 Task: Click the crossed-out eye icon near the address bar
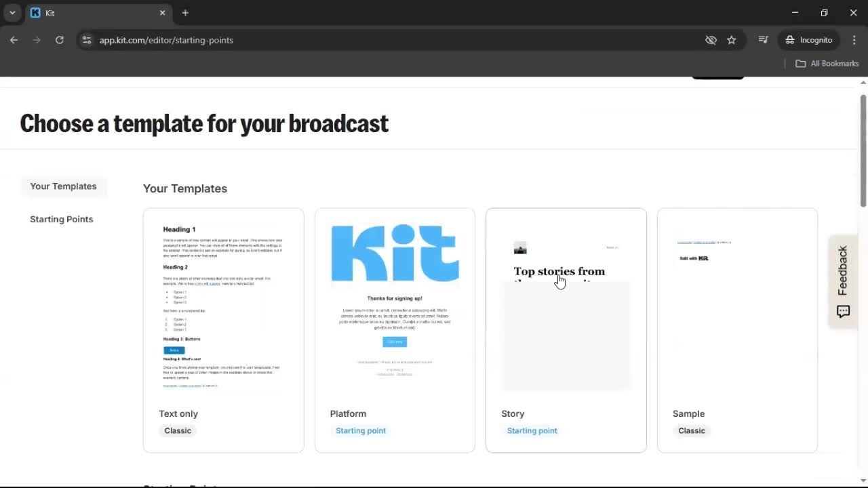[x=711, y=40]
